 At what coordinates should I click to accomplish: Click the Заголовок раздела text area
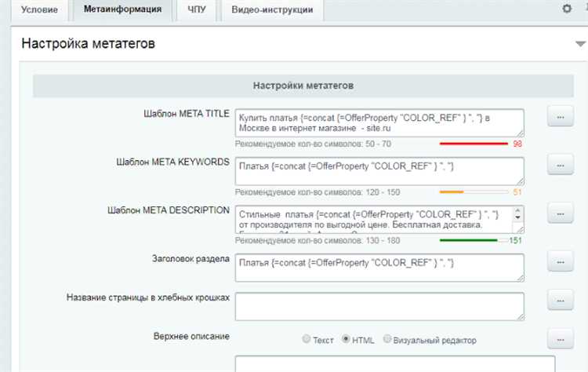point(379,268)
